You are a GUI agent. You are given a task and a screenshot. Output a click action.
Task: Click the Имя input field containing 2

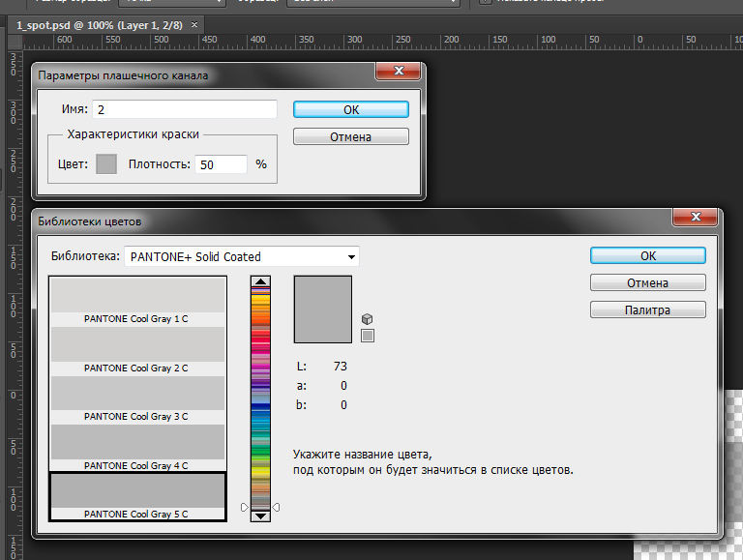[185, 109]
